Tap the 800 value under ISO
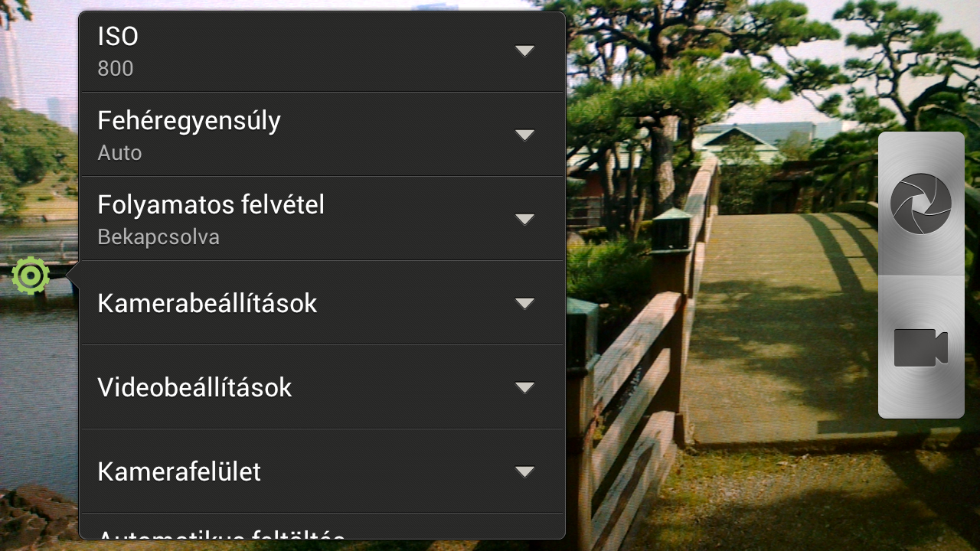The height and width of the screenshot is (551, 980). pyautogui.click(x=116, y=69)
